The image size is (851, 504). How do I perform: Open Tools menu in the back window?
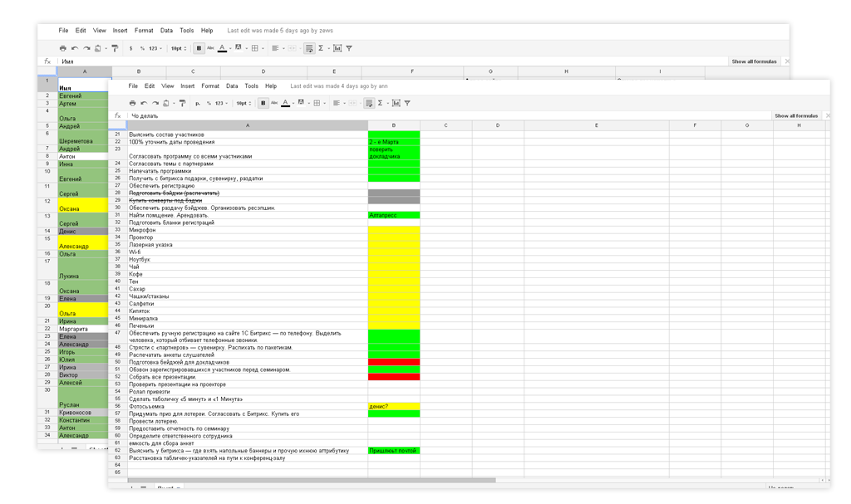[187, 31]
